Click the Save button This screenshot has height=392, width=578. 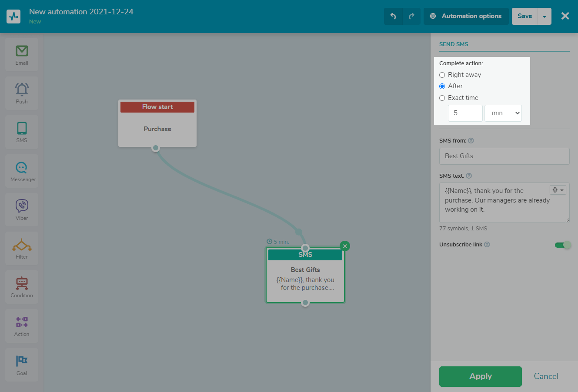525,16
